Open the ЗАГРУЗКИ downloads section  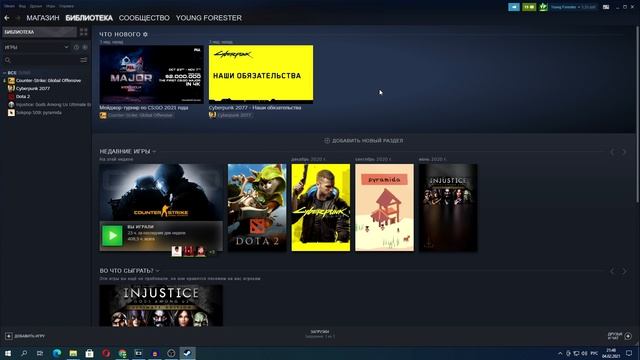pos(320,334)
